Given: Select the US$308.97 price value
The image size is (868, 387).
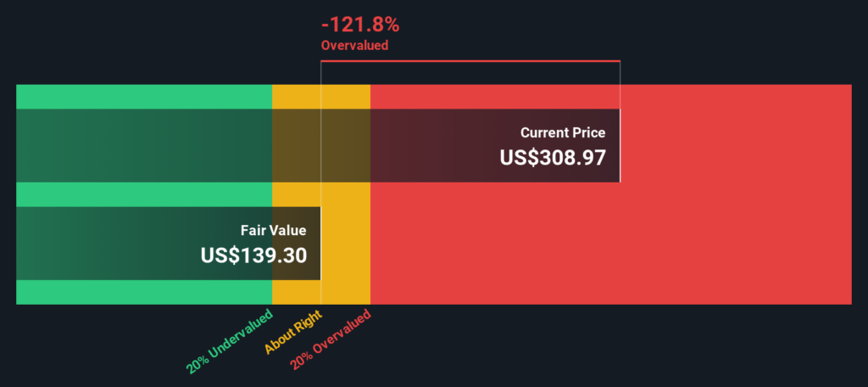Looking at the screenshot, I should coord(553,157).
